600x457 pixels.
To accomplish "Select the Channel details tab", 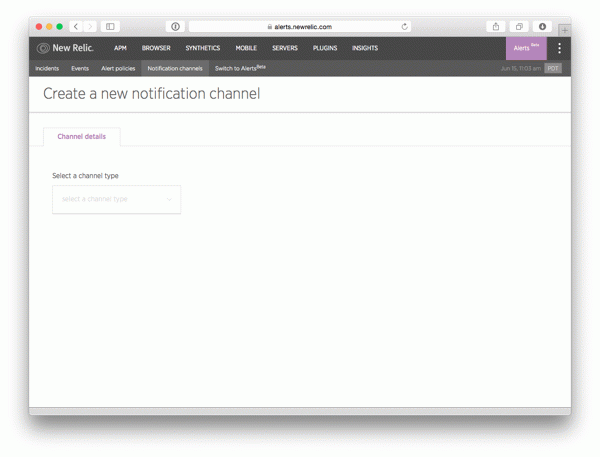I will click(x=82, y=137).
